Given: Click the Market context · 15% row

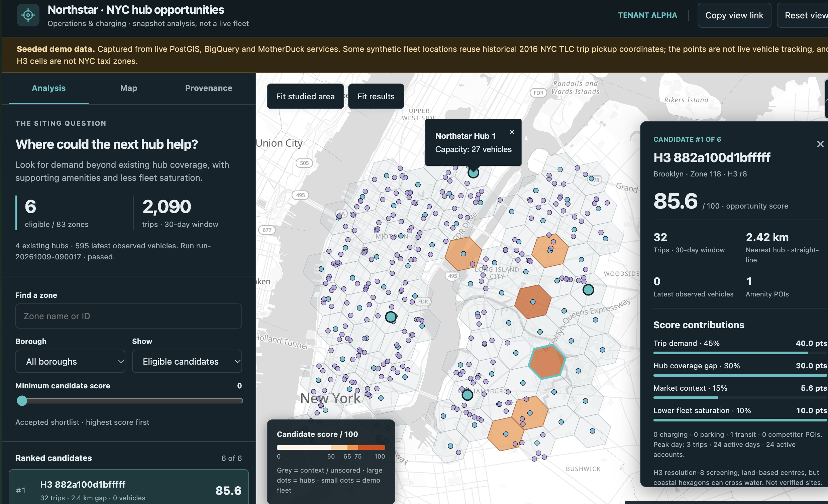Looking at the screenshot, I should pyautogui.click(x=740, y=391).
